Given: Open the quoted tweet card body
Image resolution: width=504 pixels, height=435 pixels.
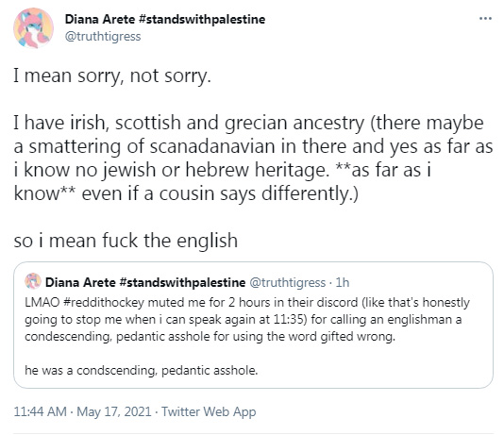Looking at the screenshot, I should click(253, 326).
